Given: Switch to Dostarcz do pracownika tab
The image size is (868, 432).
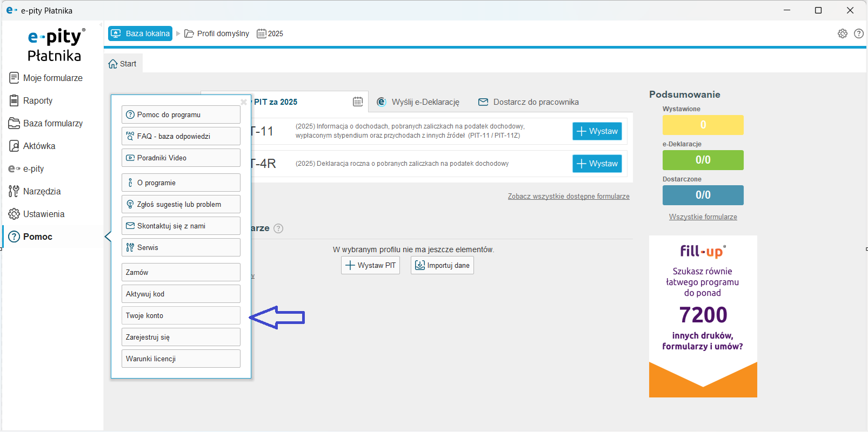Looking at the screenshot, I should (529, 102).
